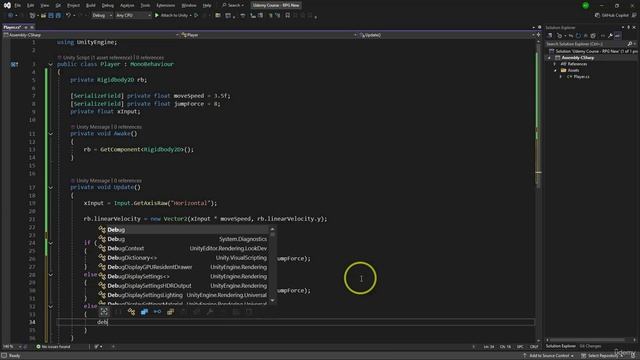
Task: Open the Debug configuration dropdown
Action: (x=102, y=16)
